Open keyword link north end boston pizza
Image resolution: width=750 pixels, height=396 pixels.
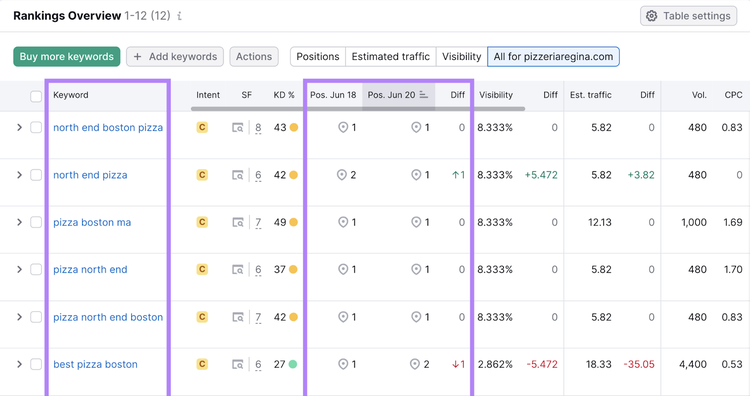click(108, 127)
